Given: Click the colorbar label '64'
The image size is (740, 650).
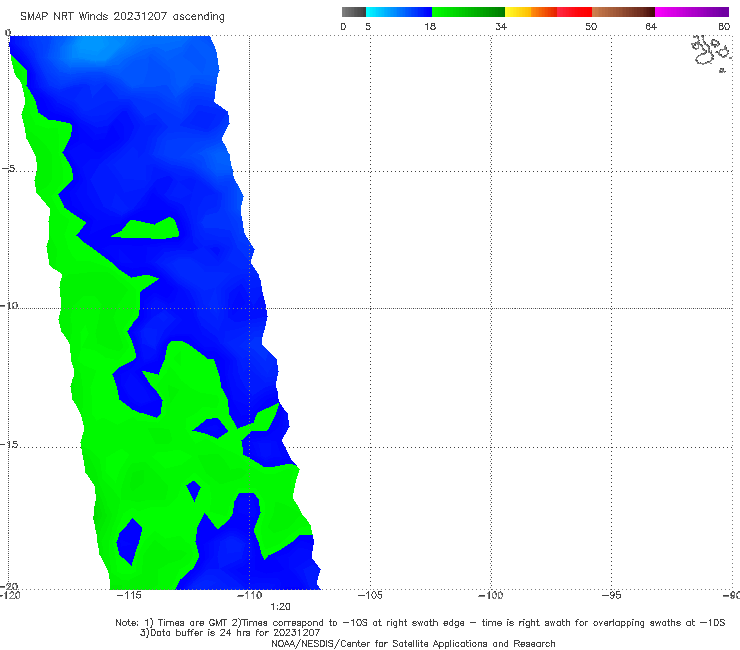Looking at the screenshot, I should (651, 27).
